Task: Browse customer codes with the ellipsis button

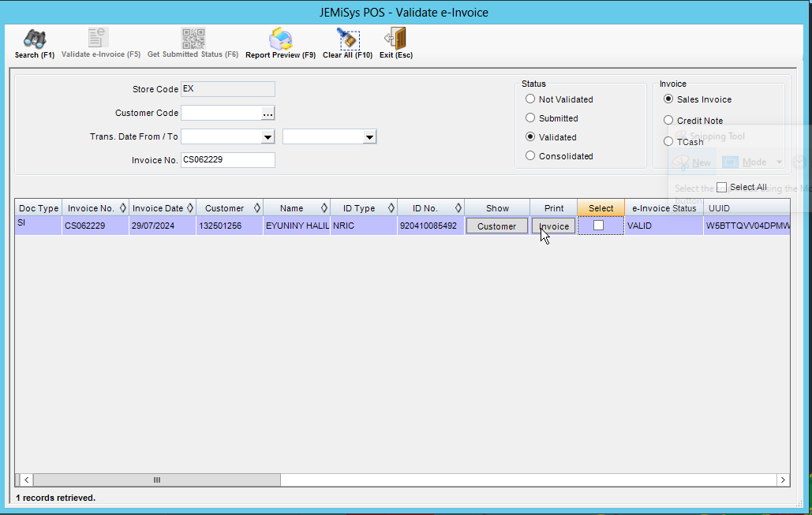Action: (268, 113)
